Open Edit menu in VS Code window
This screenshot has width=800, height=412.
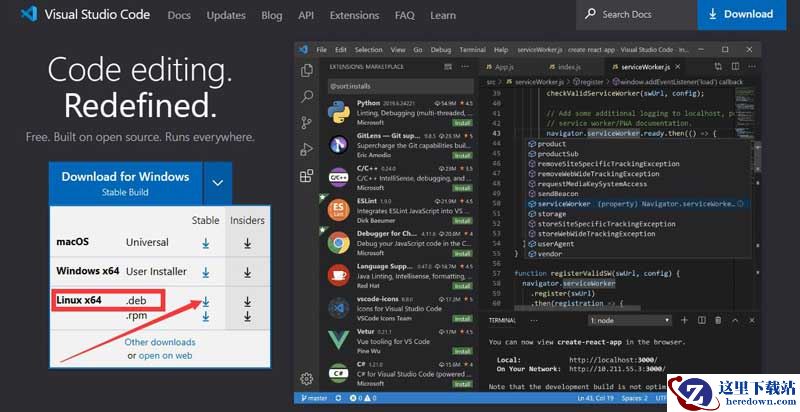341,49
